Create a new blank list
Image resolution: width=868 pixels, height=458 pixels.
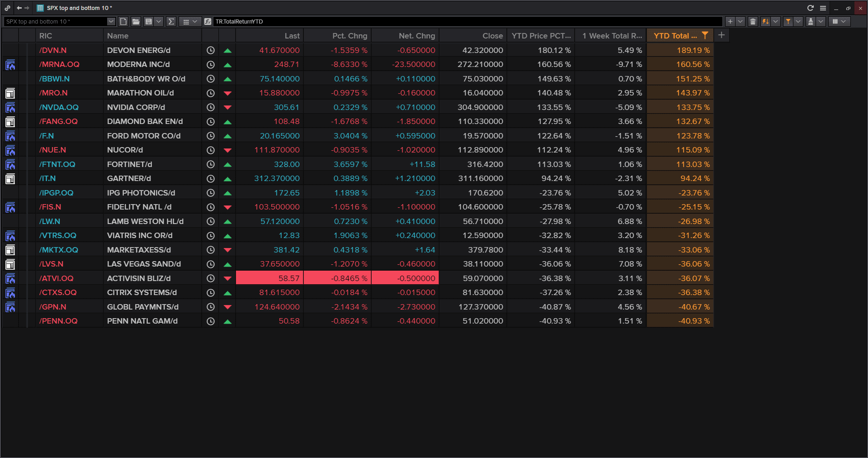pos(123,21)
